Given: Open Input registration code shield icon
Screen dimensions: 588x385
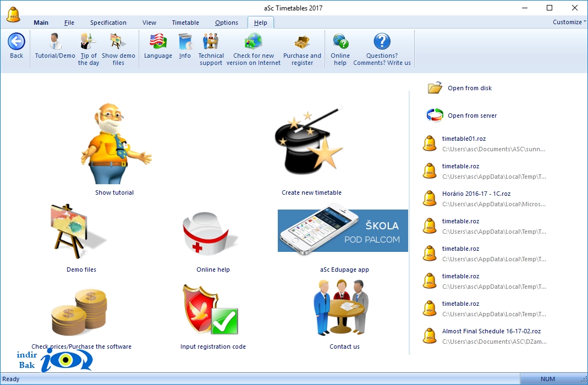Looking at the screenshot, I should click(210, 309).
